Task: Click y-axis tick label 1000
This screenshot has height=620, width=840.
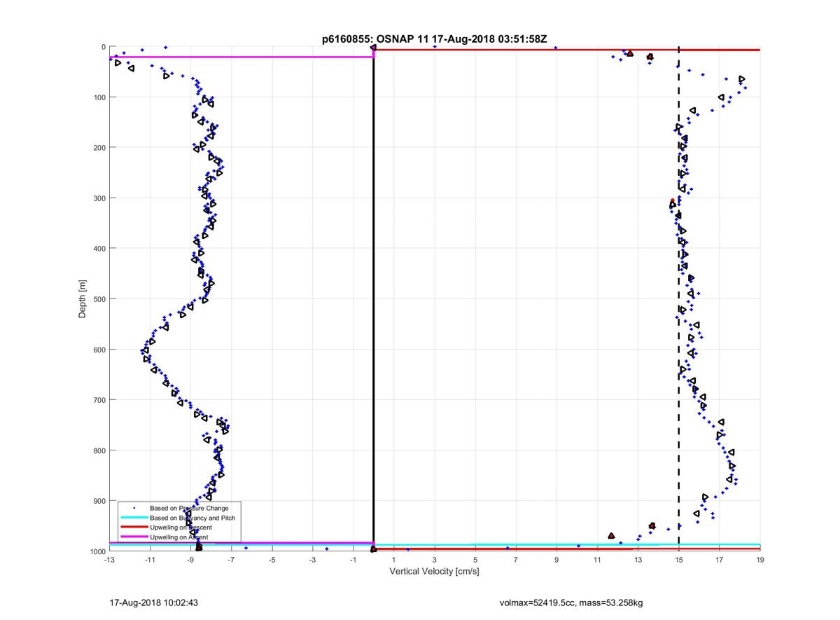Action: (x=97, y=551)
